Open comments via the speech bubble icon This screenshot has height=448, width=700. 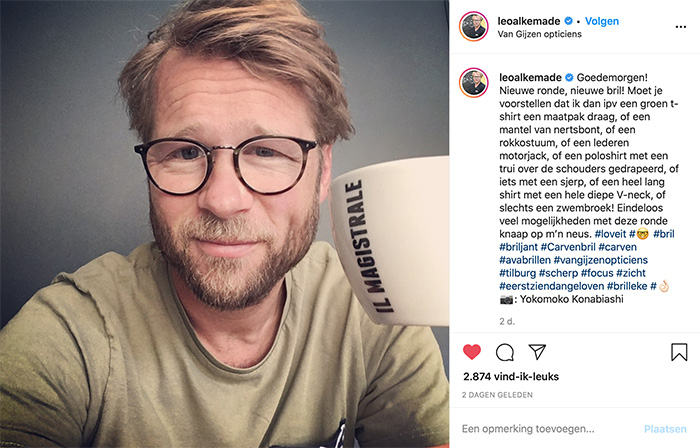coord(505,352)
